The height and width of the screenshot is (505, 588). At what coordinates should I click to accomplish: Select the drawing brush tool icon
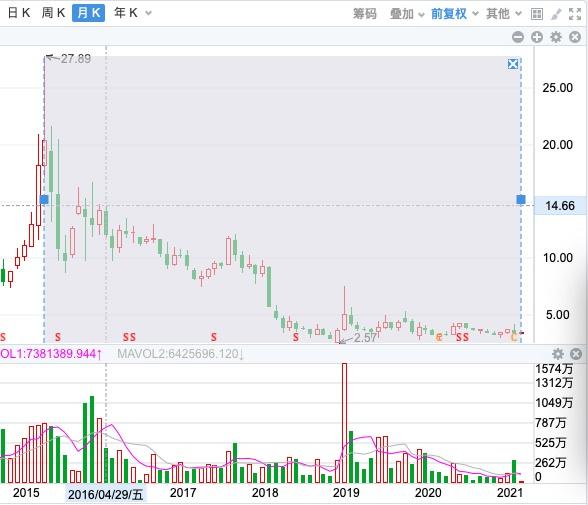[556, 14]
